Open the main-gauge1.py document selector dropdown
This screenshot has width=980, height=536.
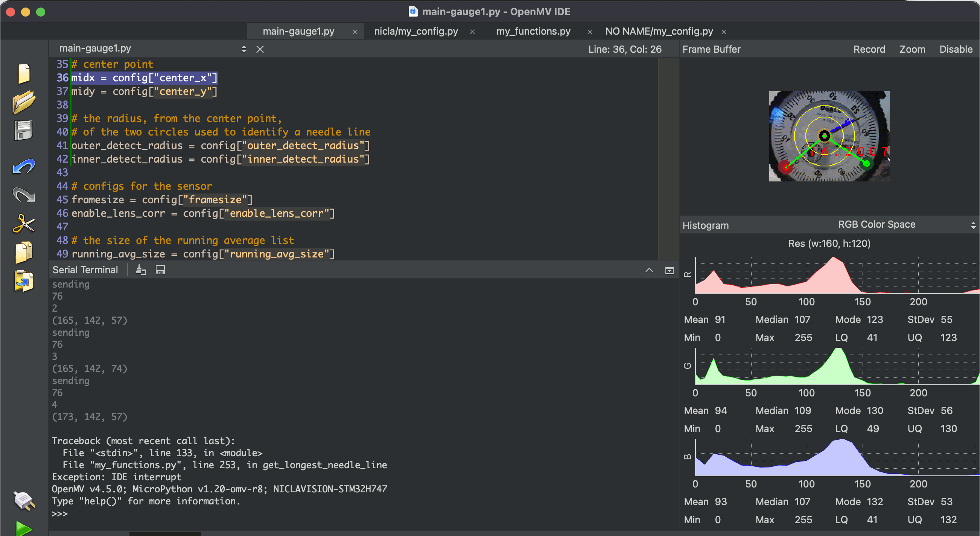coord(244,49)
